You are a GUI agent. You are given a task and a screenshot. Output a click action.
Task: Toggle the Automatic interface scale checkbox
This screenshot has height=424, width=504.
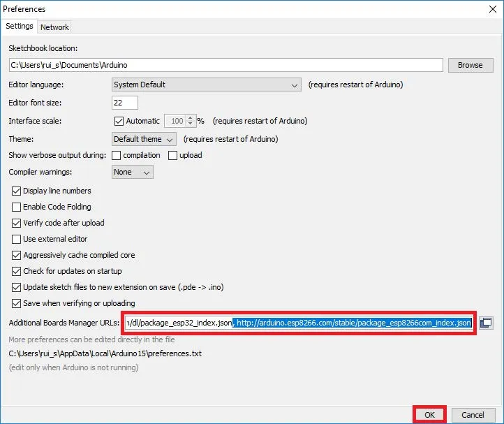point(118,121)
